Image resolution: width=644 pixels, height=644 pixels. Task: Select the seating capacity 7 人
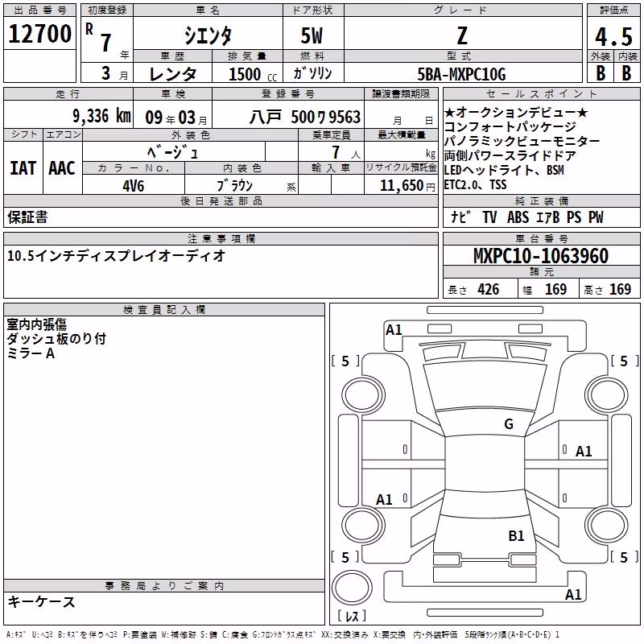(345, 153)
